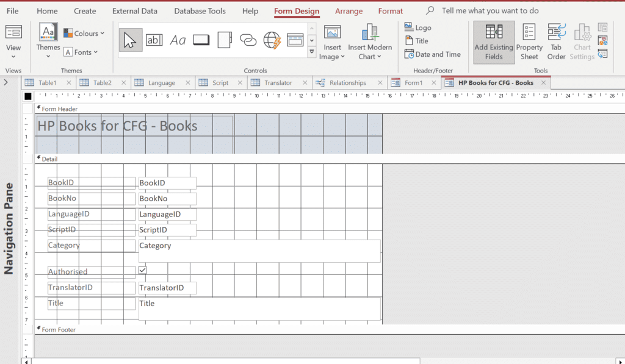
Task: Open the Format ribbon tab
Action: (x=390, y=11)
